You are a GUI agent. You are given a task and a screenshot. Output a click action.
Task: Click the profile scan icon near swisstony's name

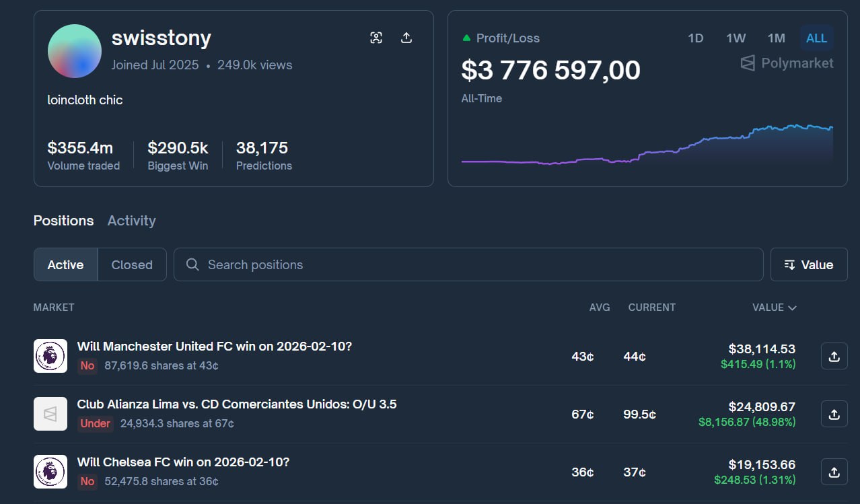coord(376,38)
